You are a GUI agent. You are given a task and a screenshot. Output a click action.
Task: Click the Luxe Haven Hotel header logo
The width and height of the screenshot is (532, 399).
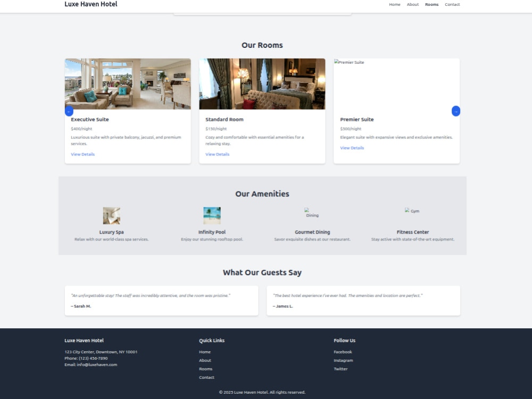pos(91,4)
